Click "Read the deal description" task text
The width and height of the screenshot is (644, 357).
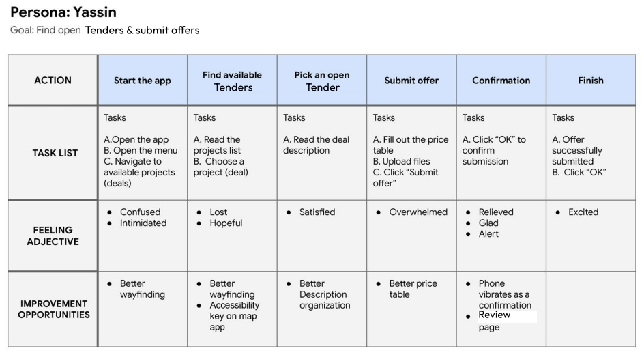click(x=316, y=145)
